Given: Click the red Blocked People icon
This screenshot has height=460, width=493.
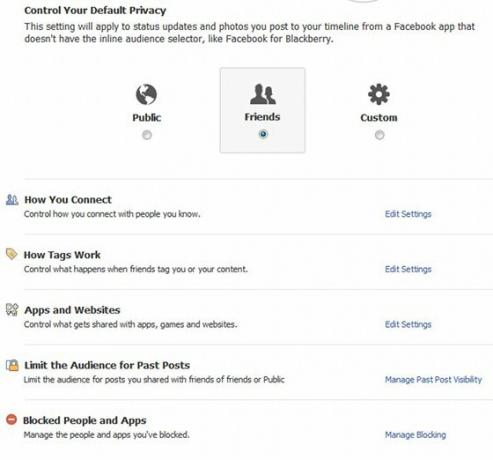Looking at the screenshot, I should click(11, 419).
